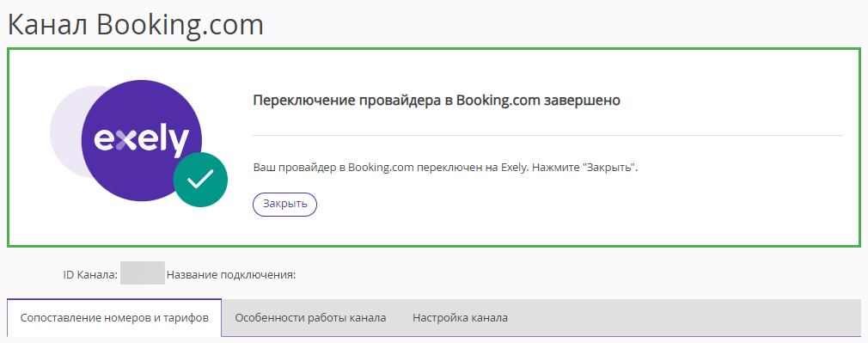Switch to the Особенности работы канала tab
This screenshot has width=868, height=343.
310,318
